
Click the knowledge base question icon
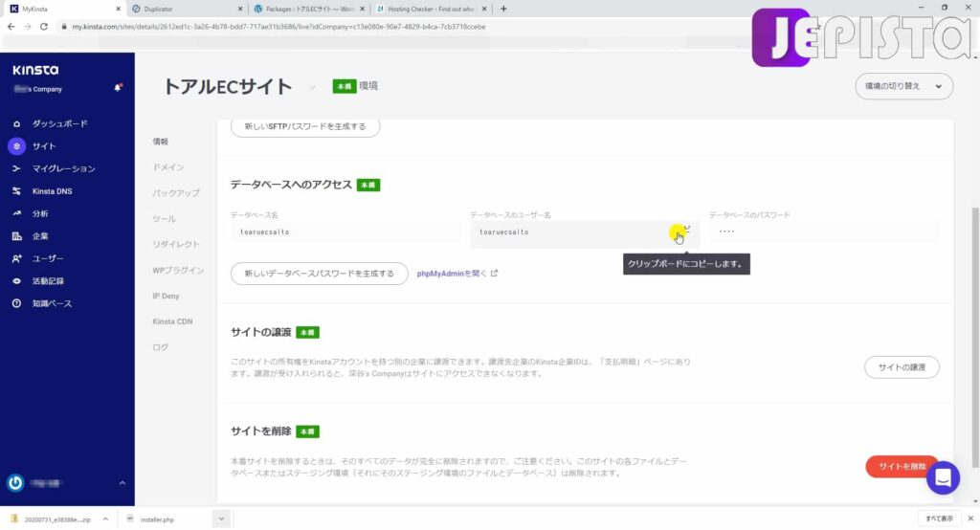[x=17, y=304]
